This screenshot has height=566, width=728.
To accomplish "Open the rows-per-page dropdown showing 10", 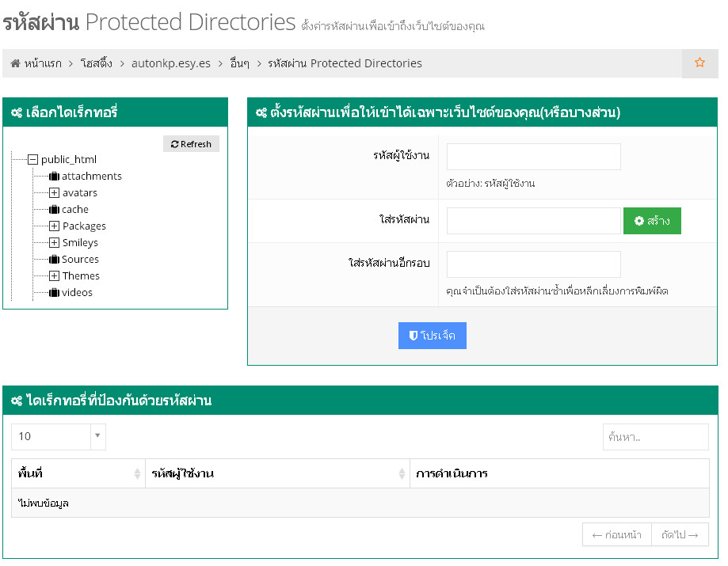I will point(58,436).
